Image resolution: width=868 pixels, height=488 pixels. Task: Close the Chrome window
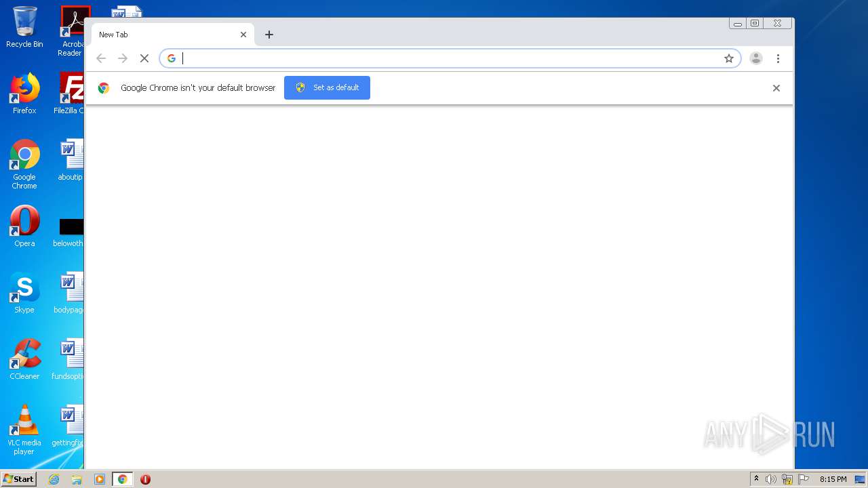coord(778,24)
